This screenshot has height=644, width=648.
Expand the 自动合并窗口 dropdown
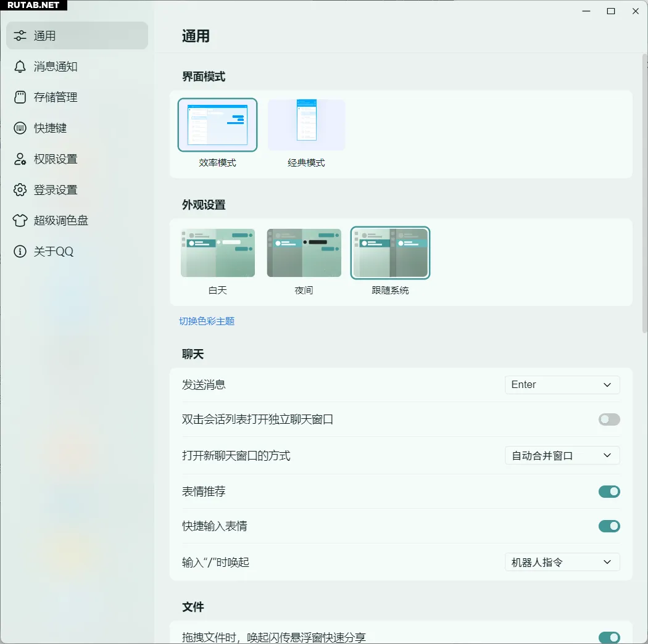(562, 456)
